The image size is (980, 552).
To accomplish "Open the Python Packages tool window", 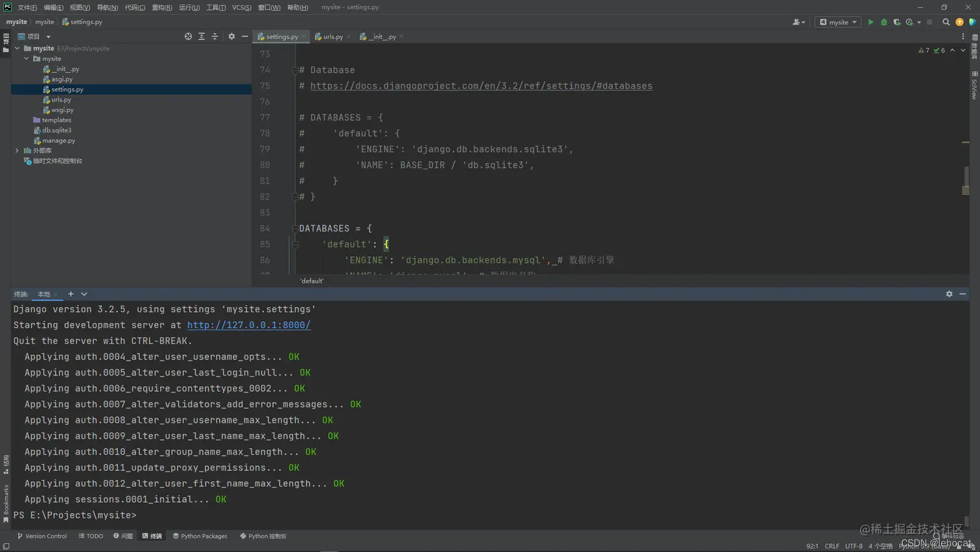I will pyautogui.click(x=200, y=536).
